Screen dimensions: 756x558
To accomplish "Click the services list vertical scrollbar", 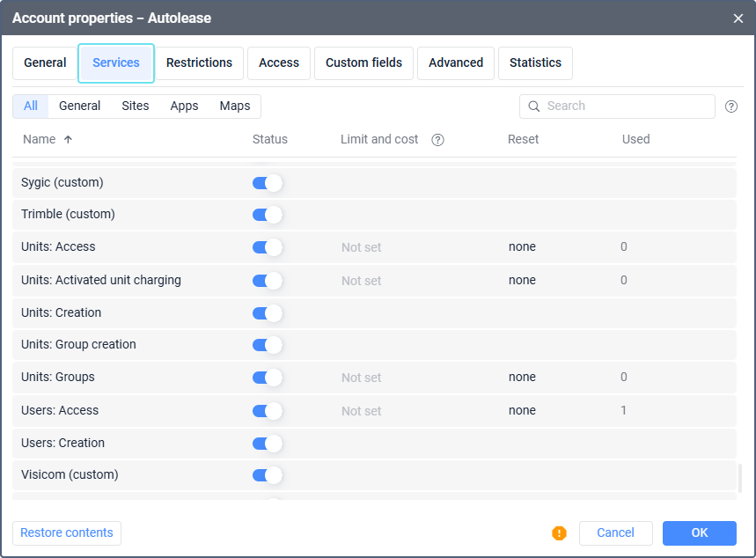I will click(739, 478).
